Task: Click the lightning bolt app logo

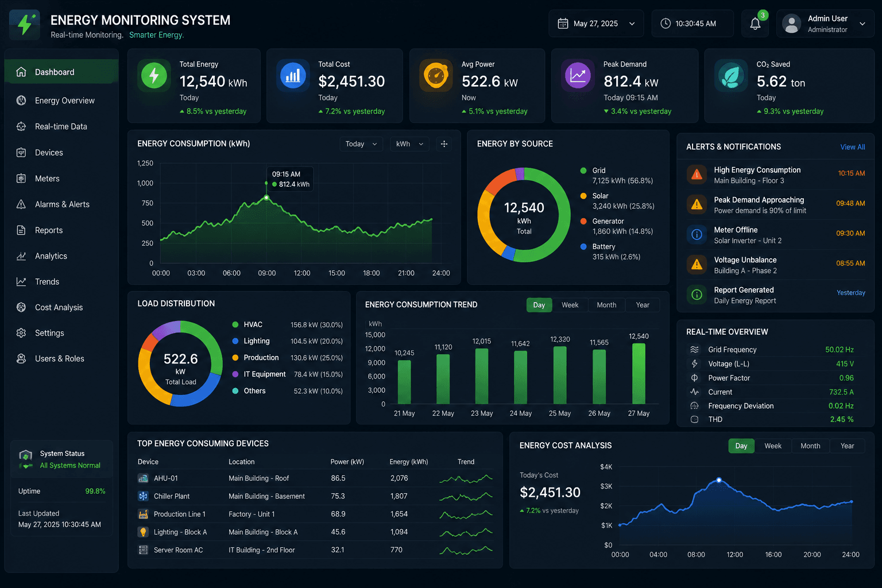Action: click(x=25, y=25)
